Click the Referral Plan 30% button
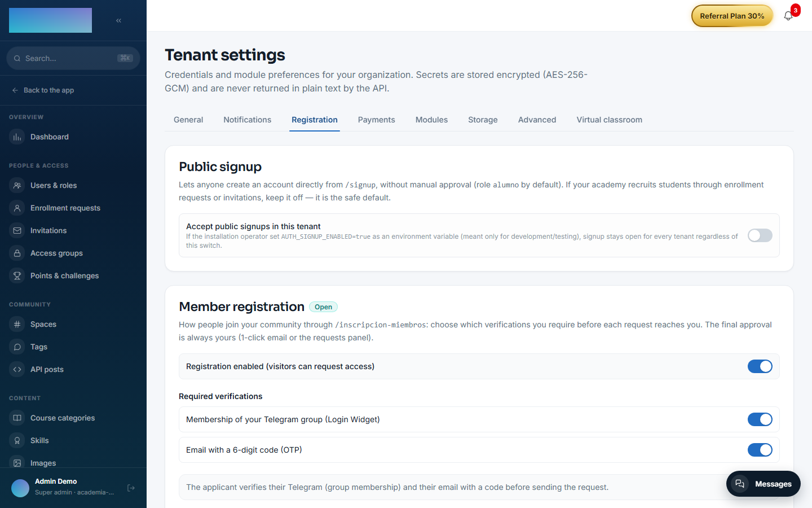Image resolution: width=812 pixels, height=508 pixels. click(732, 16)
